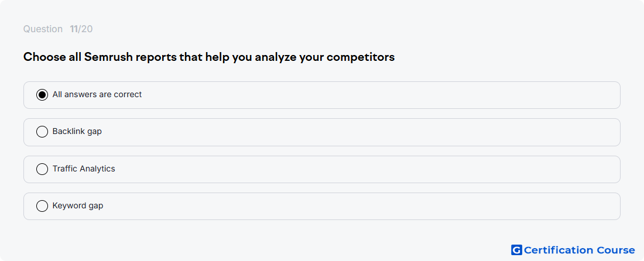Mark the Keyword gap radio button
The image size is (644, 261).
42,206
